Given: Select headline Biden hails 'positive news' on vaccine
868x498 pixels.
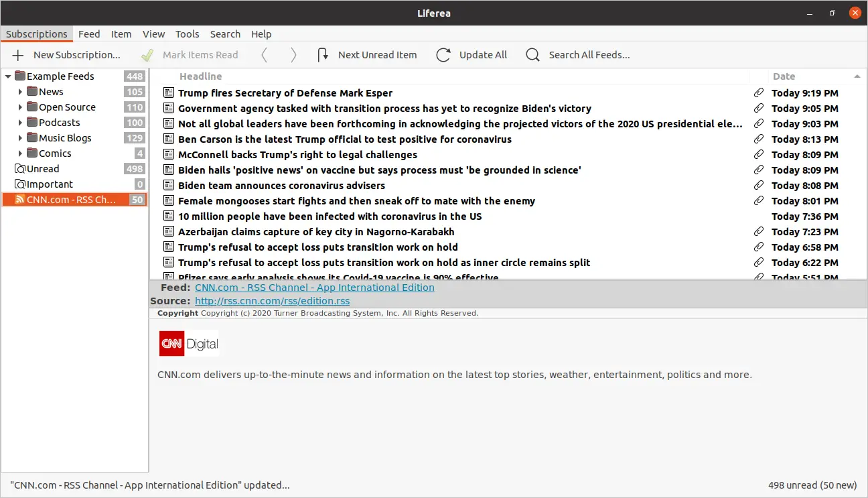Looking at the screenshot, I should 380,170.
